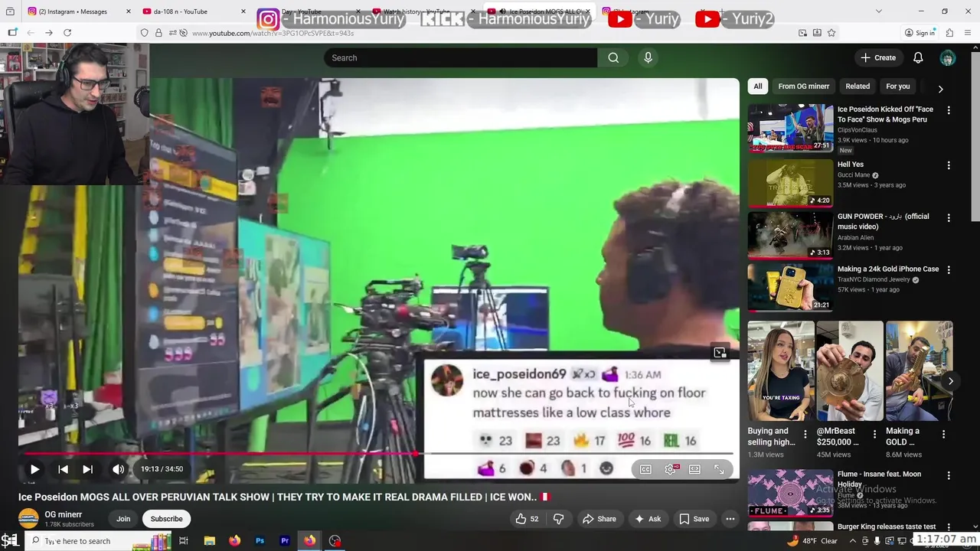980x551 pixels.
Task: Open video player settings gear
Action: click(670, 469)
